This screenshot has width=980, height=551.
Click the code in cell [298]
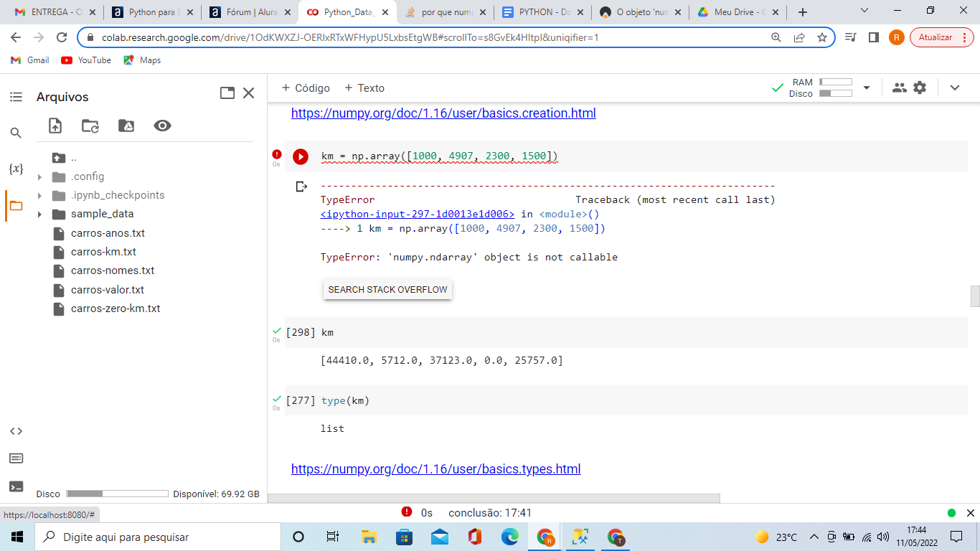[327, 332]
